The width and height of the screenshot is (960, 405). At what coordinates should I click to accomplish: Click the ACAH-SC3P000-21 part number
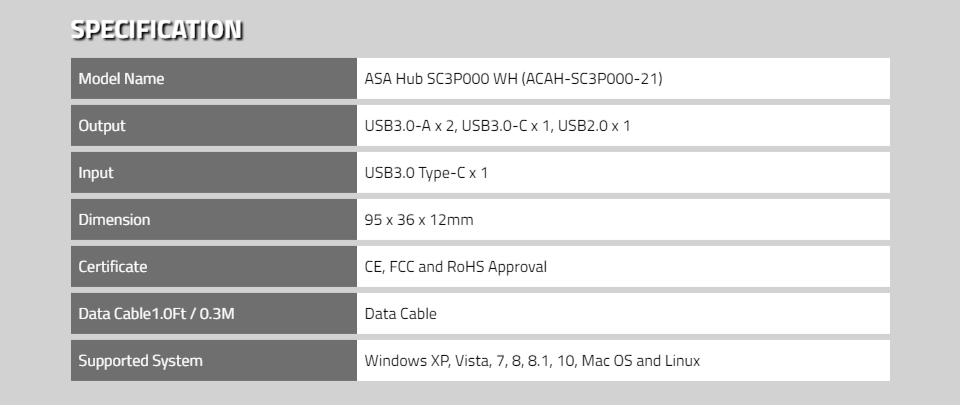pyautogui.click(x=591, y=78)
